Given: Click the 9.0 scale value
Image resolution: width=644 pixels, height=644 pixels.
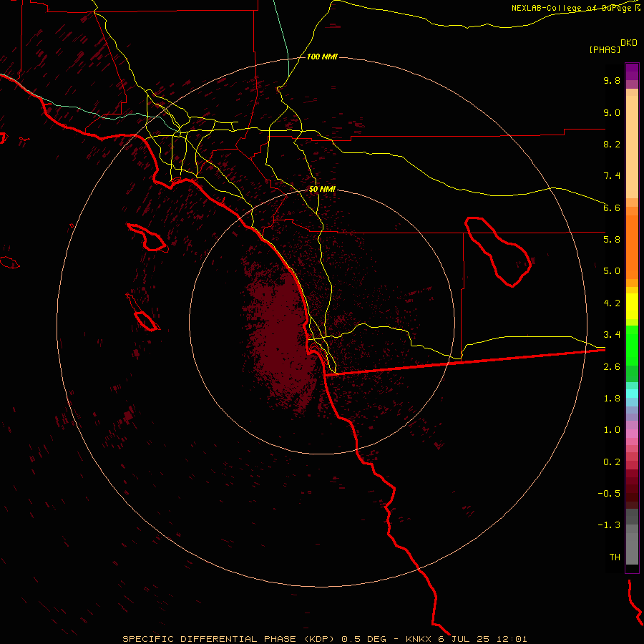Looking at the screenshot, I should tap(612, 112).
